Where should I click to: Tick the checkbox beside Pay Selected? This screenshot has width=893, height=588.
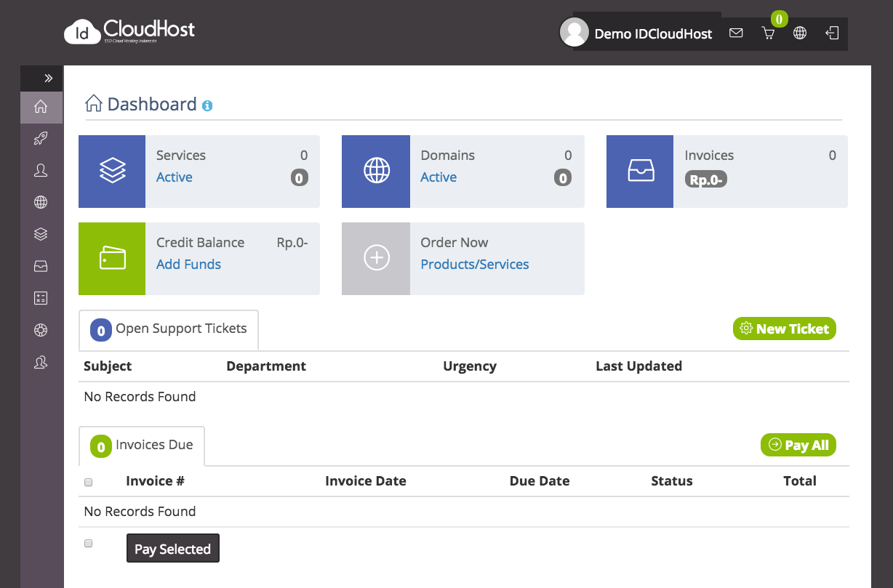coord(88,543)
